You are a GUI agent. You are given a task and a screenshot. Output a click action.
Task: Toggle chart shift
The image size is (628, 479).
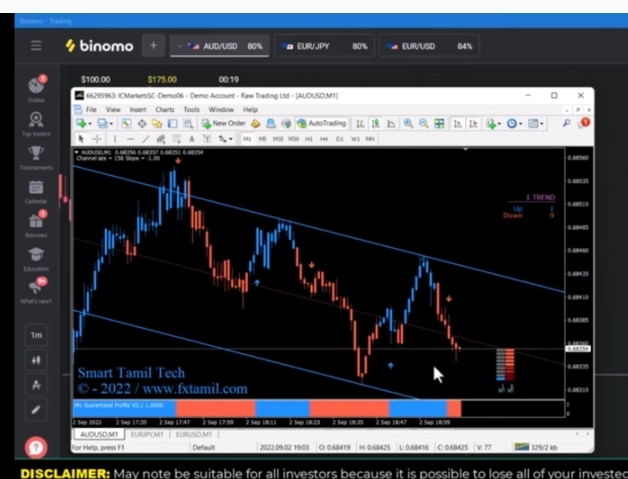pos(473,124)
